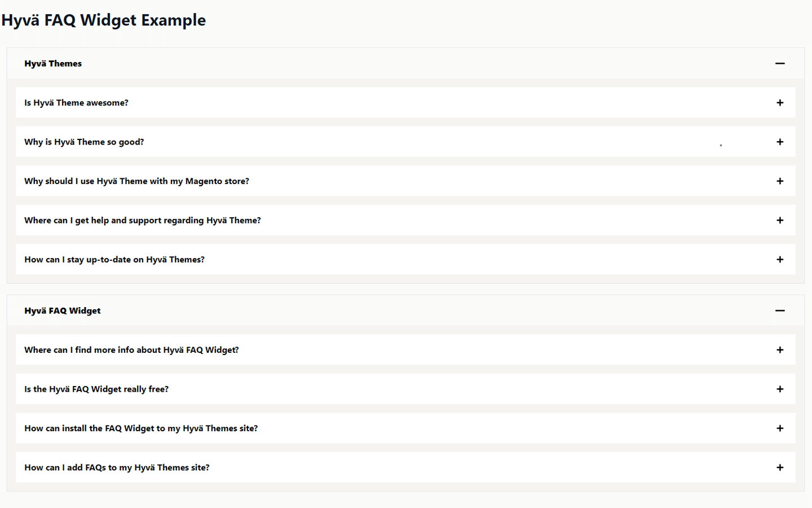
Task: Click plus icon for help and support question
Action: coord(780,220)
